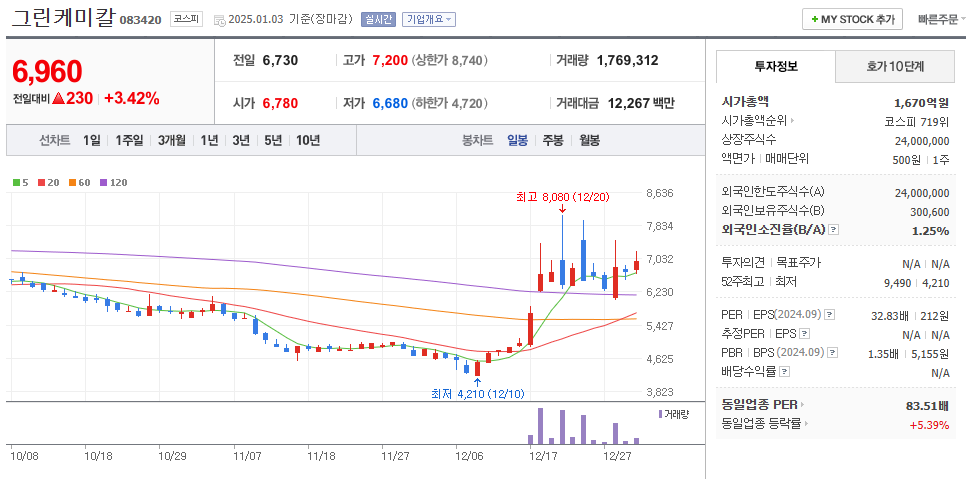
Task: Select the 월봉 monthly candle chart
Action: click(589, 140)
